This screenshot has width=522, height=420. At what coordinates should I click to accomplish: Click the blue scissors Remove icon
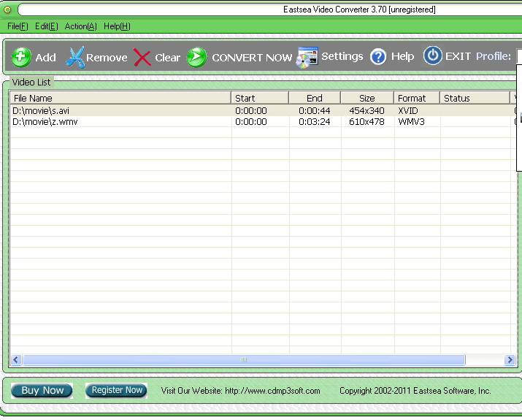pos(76,57)
